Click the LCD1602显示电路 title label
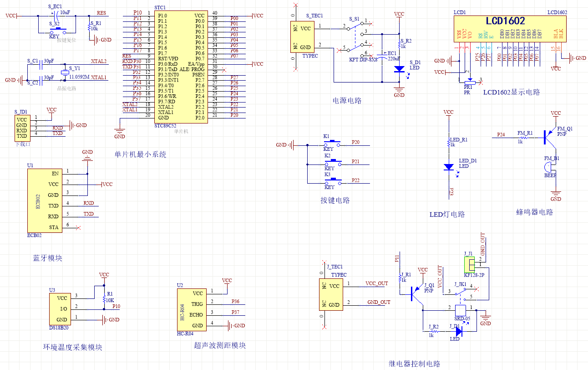Image resolution: width=588 pixels, height=370 pixels. pos(512,92)
